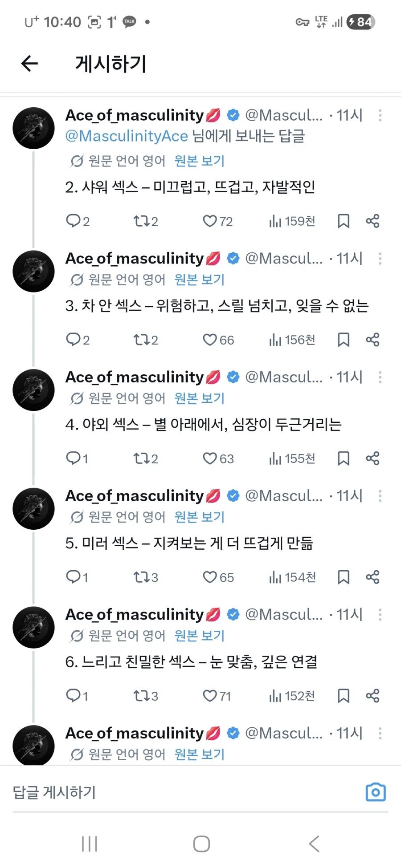Share the tweet numbered 6
This screenshot has height=868, width=401.
coord(372,696)
